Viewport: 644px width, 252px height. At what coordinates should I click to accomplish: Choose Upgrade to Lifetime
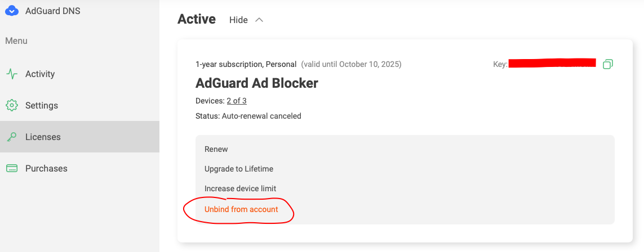pyautogui.click(x=239, y=169)
